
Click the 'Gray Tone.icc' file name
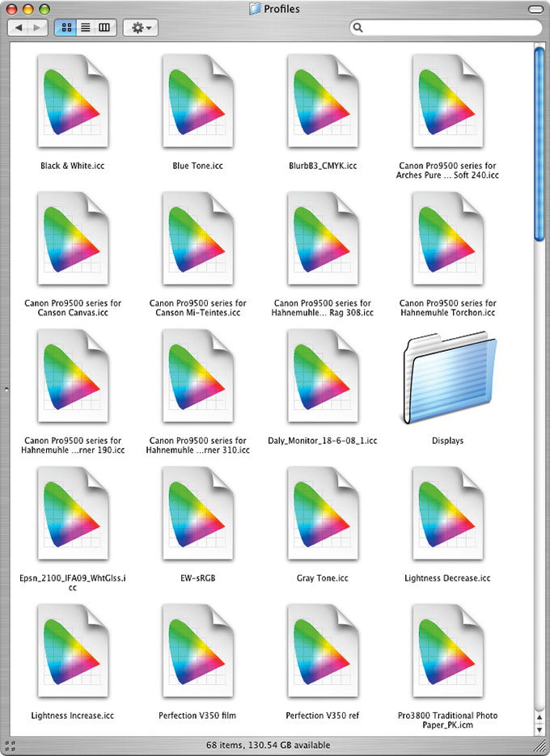(x=323, y=578)
